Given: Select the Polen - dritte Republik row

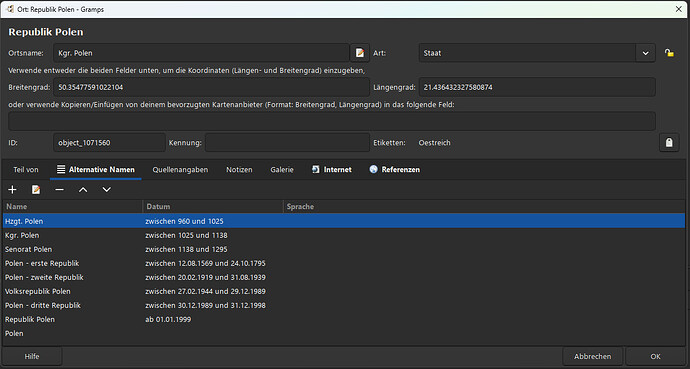Looking at the screenshot, I should click(x=344, y=305).
